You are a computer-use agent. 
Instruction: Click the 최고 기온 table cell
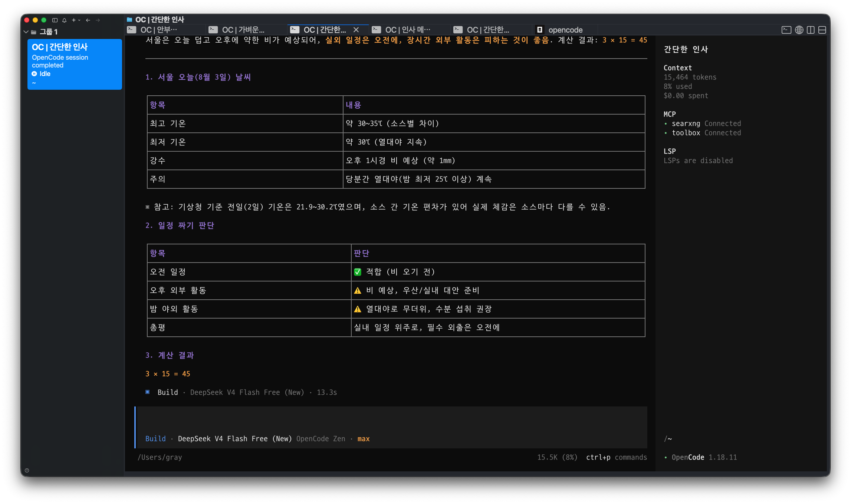[245, 123]
